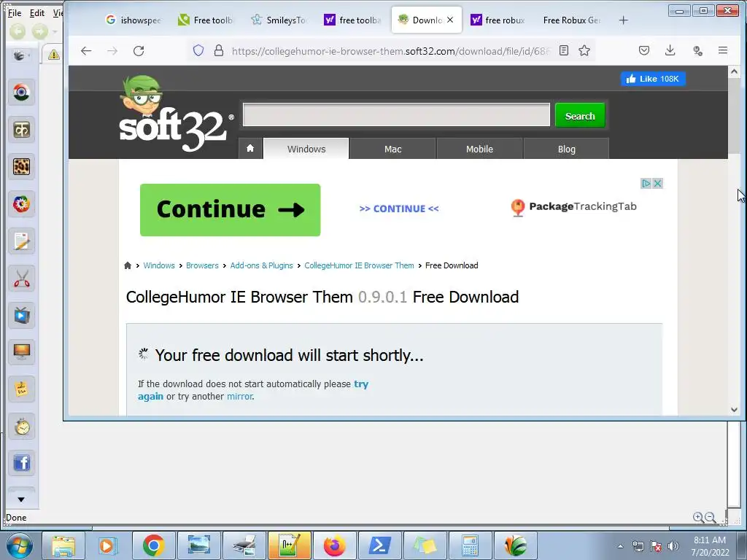
Task: Zoom out using background window magnifier
Action: (x=711, y=518)
